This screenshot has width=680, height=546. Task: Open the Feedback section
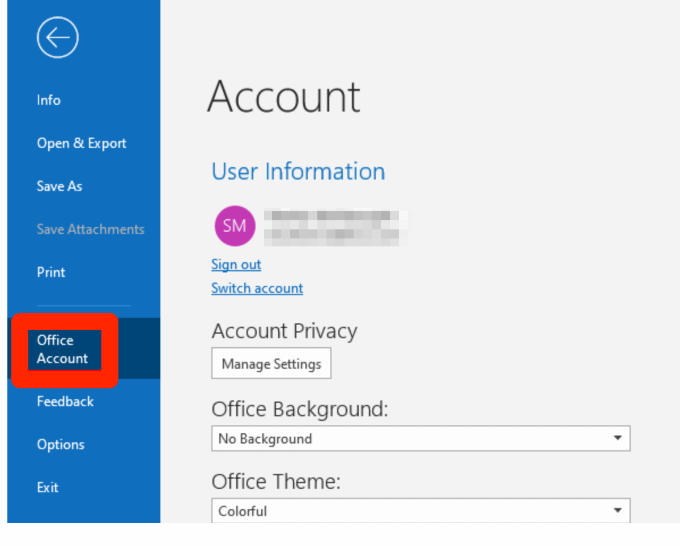click(x=65, y=401)
